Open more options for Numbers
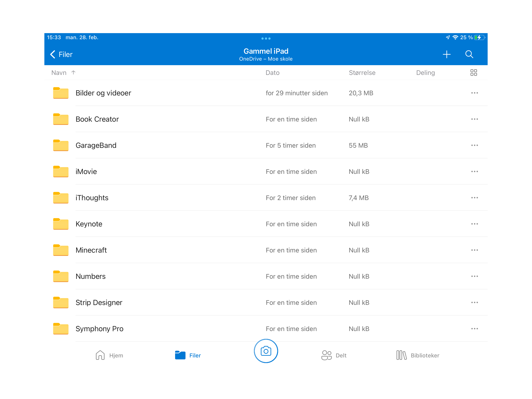This screenshot has width=532, height=399. 474,276
